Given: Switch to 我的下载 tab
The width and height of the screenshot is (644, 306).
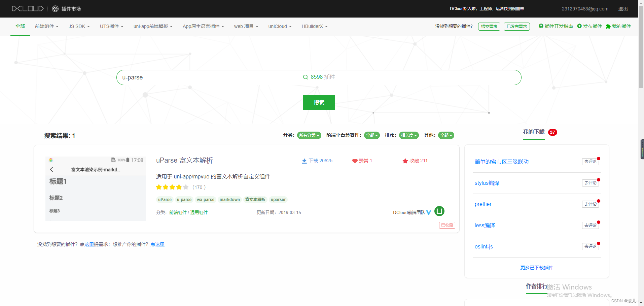Looking at the screenshot, I should pos(534,132).
